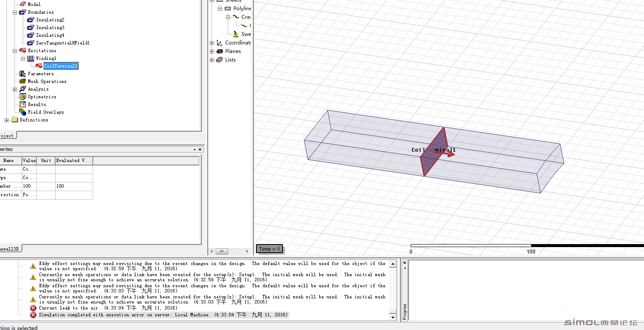Expand the Analysis tree node

15,89
